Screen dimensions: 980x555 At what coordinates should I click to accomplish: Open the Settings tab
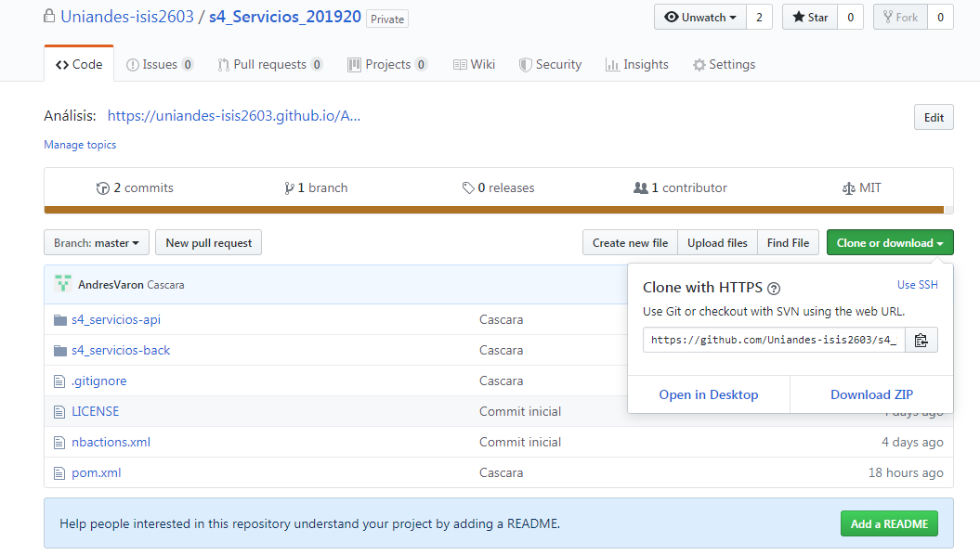click(x=724, y=64)
